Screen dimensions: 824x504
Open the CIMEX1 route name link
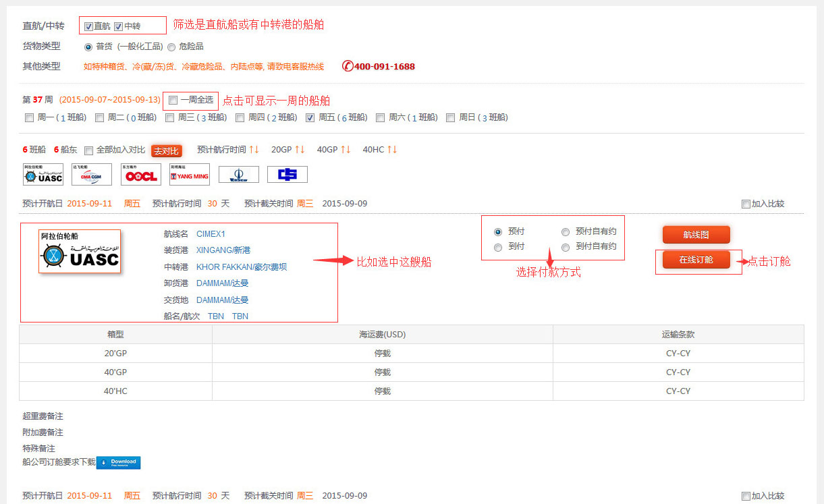[x=211, y=234]
